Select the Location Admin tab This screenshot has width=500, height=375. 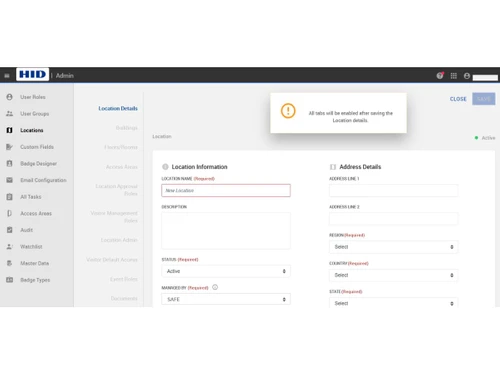[x=119, y=240]
